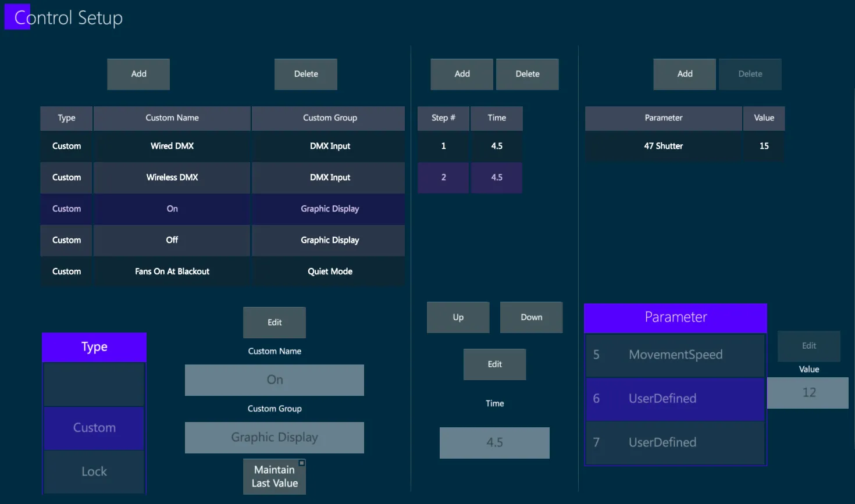This screenshot has height=504, width=855.
Task: Click the Time field showing 4.5
Action: point(494,443)
